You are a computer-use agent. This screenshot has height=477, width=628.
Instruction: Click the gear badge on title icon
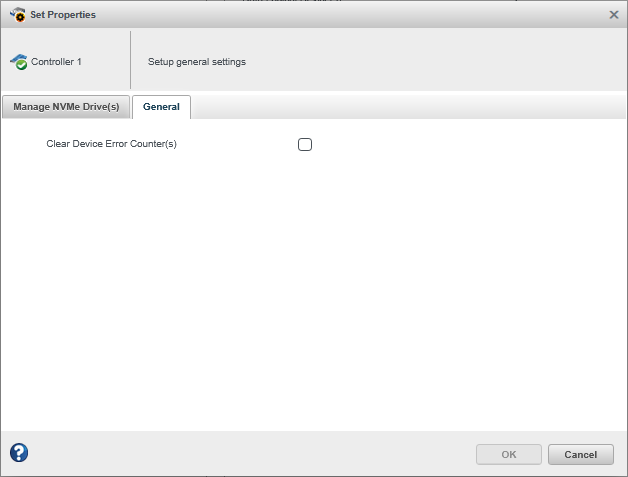click(x=20, y=17)
